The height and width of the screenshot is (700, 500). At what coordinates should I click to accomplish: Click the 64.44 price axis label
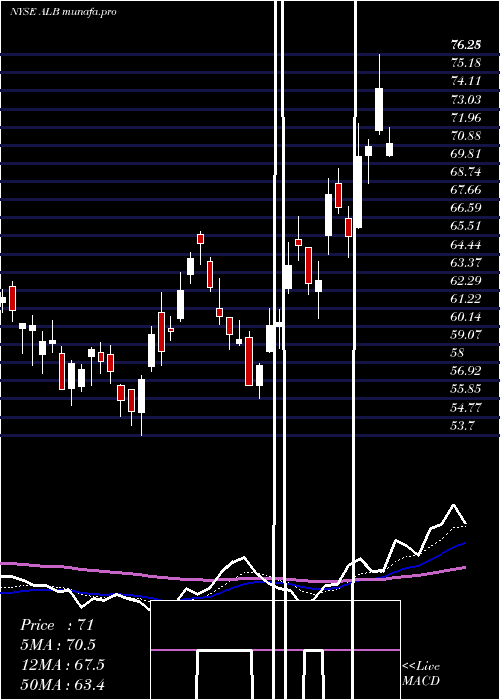pos(466,244)
